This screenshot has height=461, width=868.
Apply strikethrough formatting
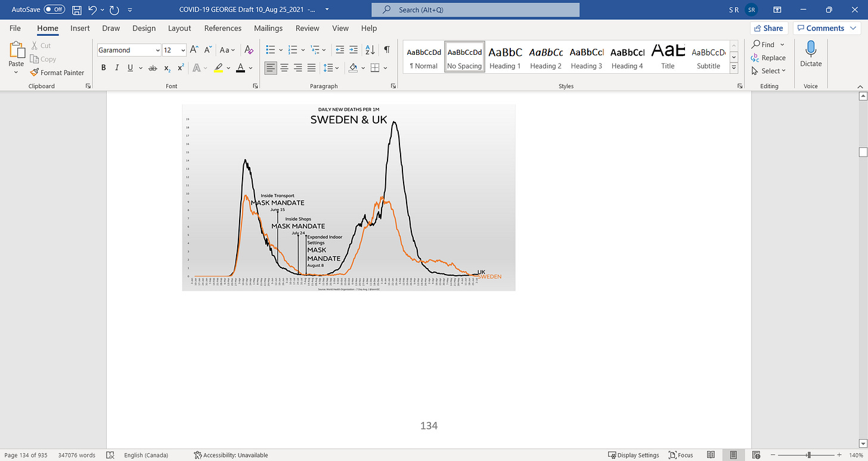(x=153, y=68)
